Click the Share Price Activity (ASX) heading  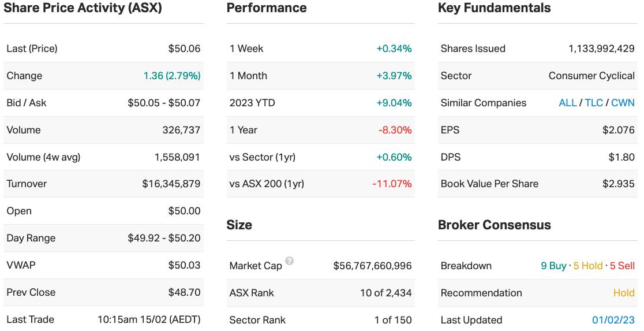83,8
